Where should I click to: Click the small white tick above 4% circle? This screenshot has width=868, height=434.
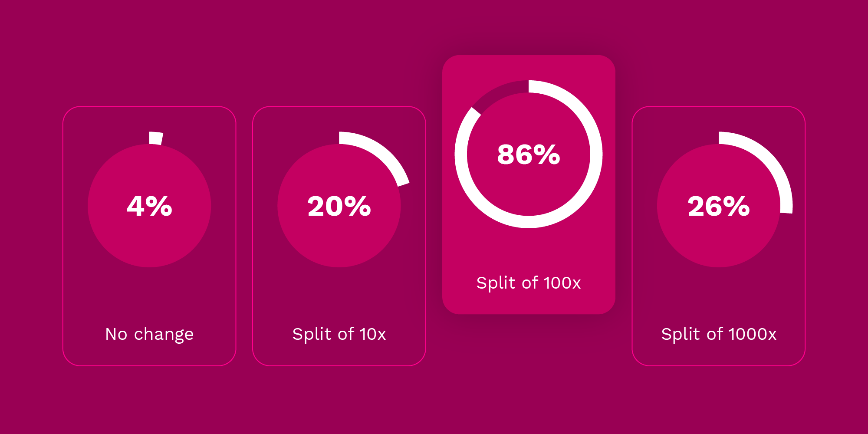click(156, 138)
